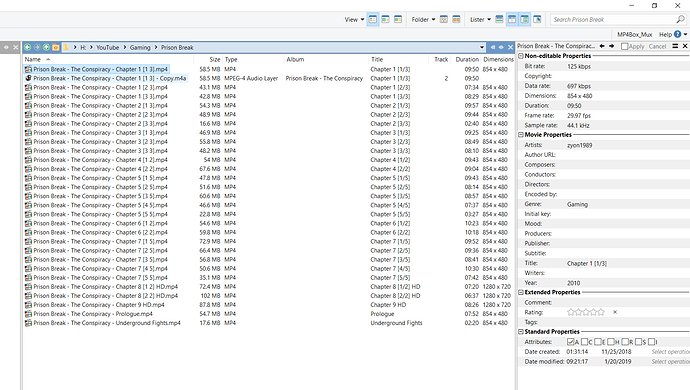Click the Apply button in metadata panel
Viewport: 690px width, 390px height.
point(636,46)
